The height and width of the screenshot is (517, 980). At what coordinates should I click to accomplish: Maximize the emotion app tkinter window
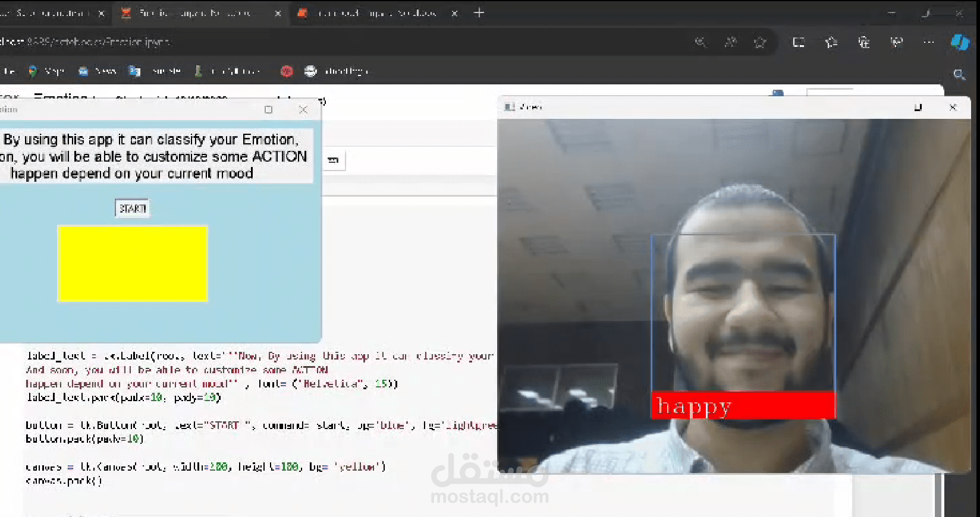pyautogui.click(x=268, y=109)
